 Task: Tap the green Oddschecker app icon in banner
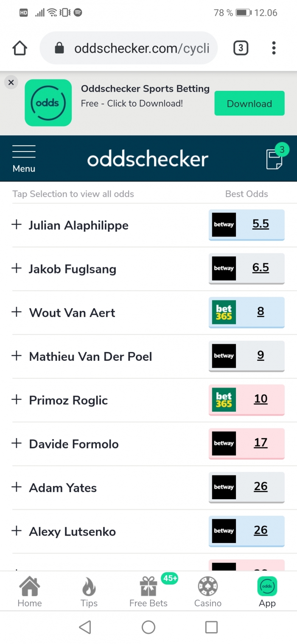tap(48, 103)
